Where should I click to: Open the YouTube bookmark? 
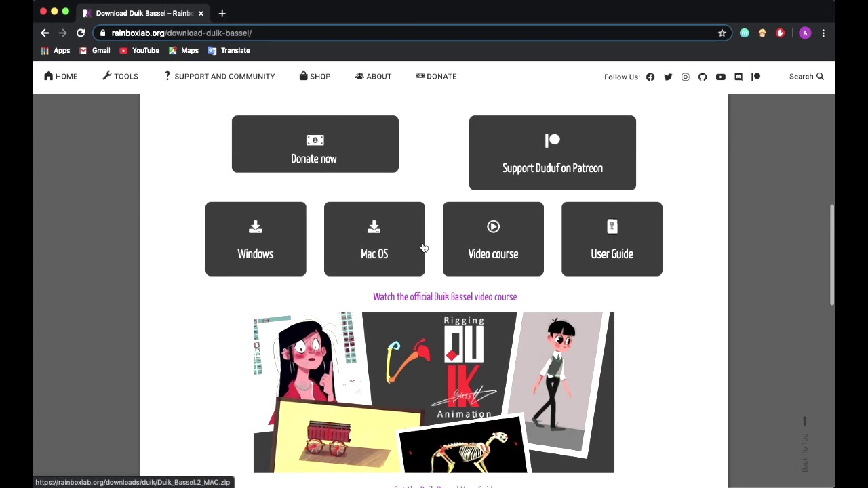coord(139,50)
